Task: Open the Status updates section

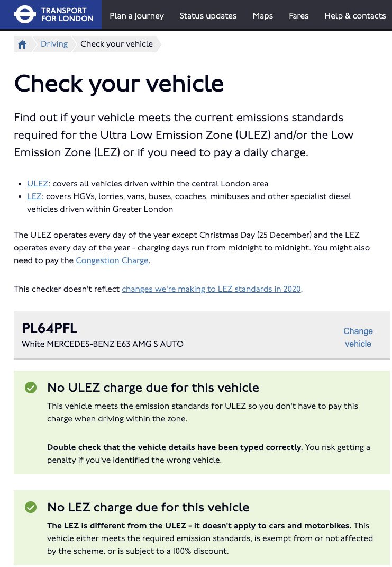Action: 208,16
